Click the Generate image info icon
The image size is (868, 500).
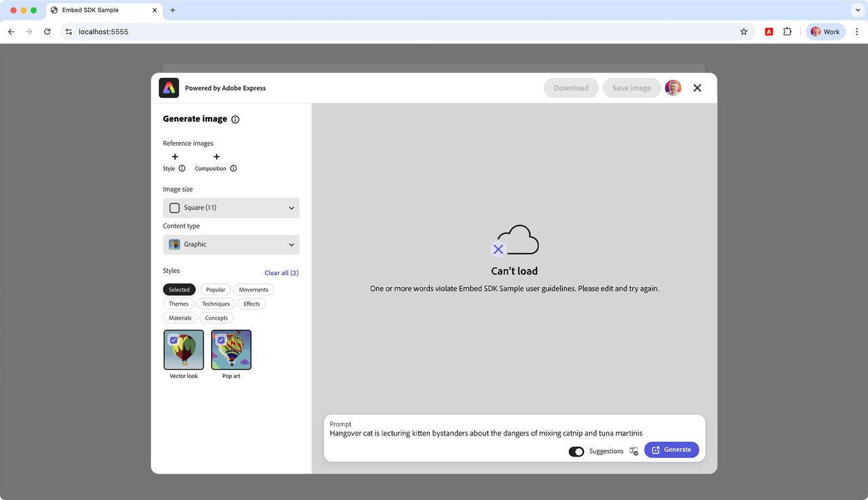coord(235,119)
